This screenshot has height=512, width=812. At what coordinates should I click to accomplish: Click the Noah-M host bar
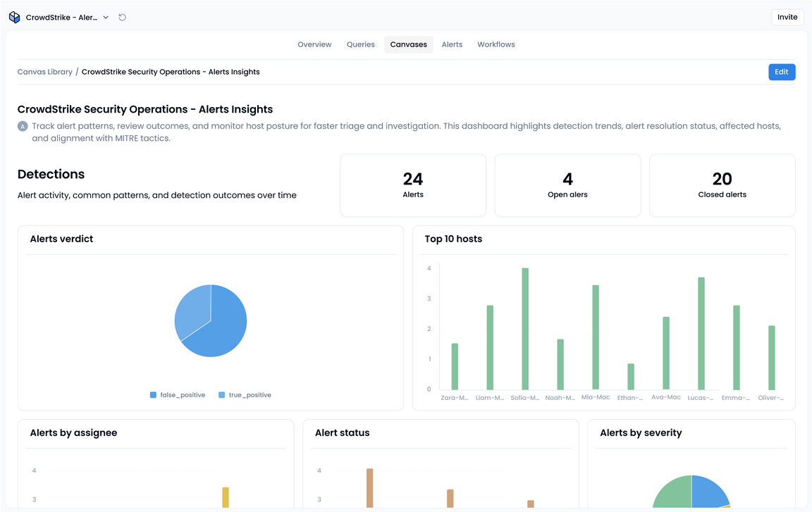tap(560, 365)
